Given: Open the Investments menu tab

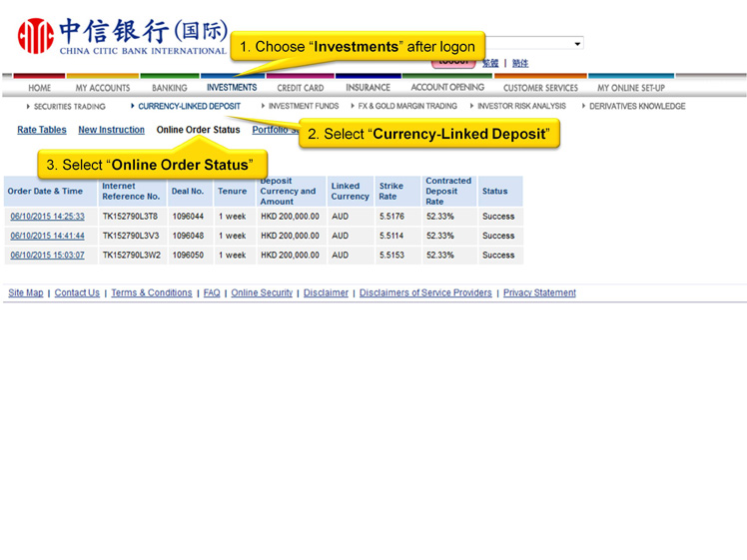Looking at the screenshot, I should (x=232, y=88).
